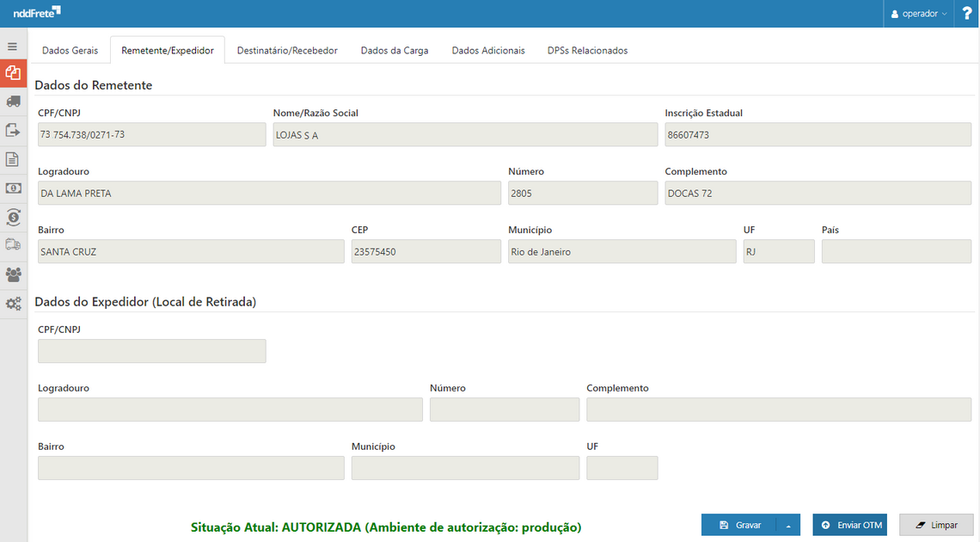Click the Complemento field DOCAS 72
The width and height of the screenshot is (980, 542).
pos(818,194)
